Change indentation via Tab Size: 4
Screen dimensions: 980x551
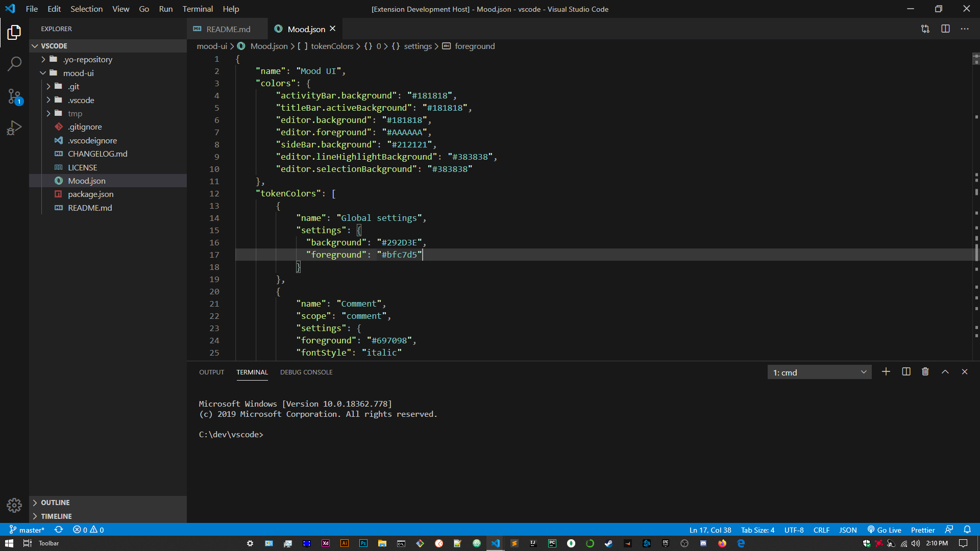coord(757,530)
